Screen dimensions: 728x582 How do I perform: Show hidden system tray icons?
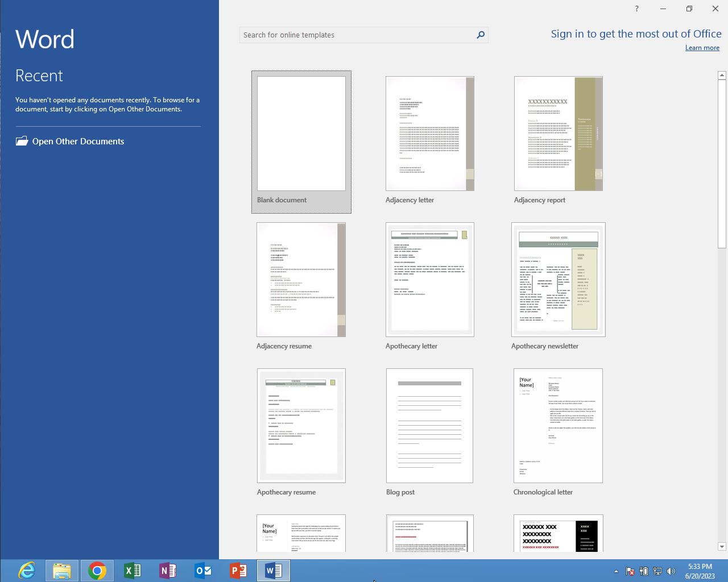click(x=616, y=571)
